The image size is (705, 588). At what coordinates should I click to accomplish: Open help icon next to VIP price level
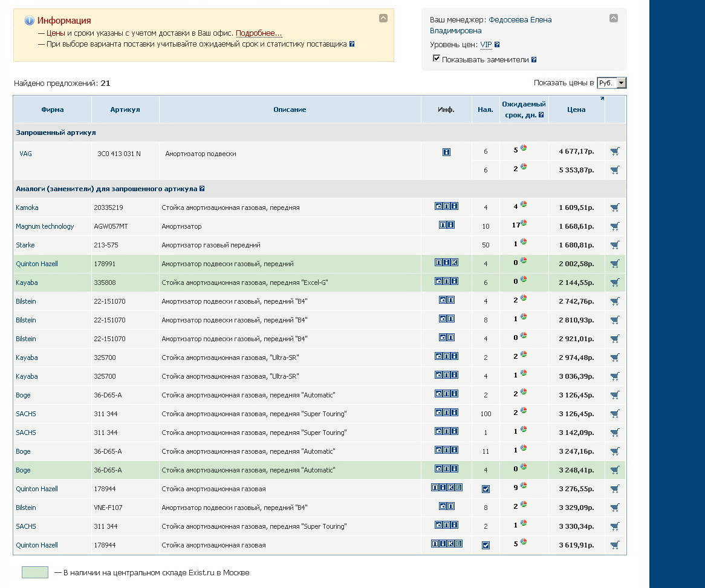point(497,45)
